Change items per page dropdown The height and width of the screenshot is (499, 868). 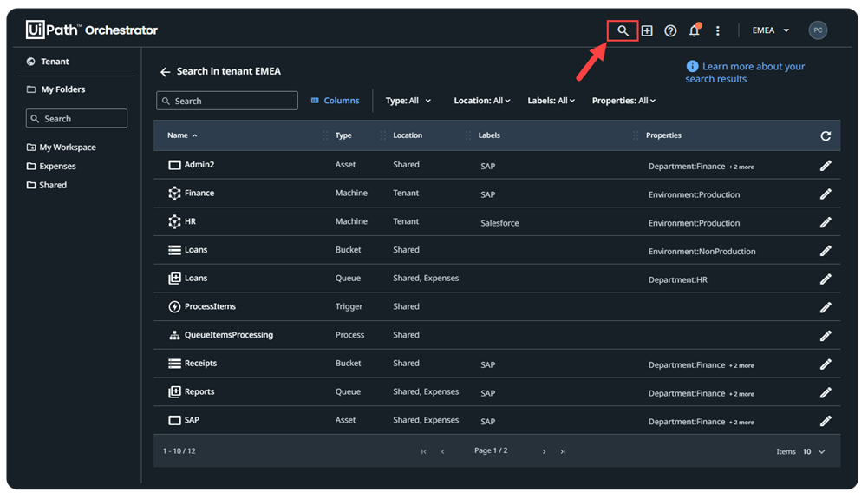click(813, 452)
